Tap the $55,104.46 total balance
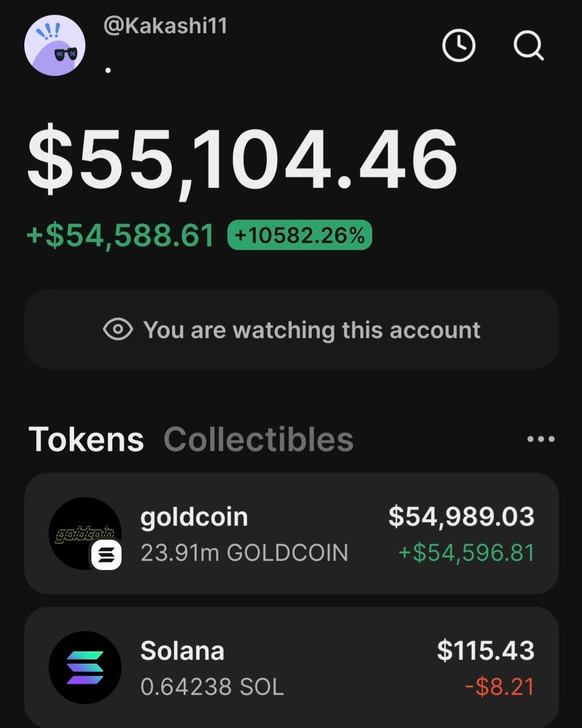Viewport: 582px width, 728px height. (x=242, y=160)
